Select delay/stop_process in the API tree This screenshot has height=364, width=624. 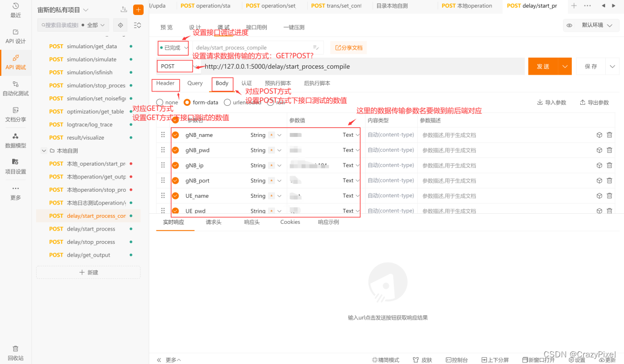[91, 242]
